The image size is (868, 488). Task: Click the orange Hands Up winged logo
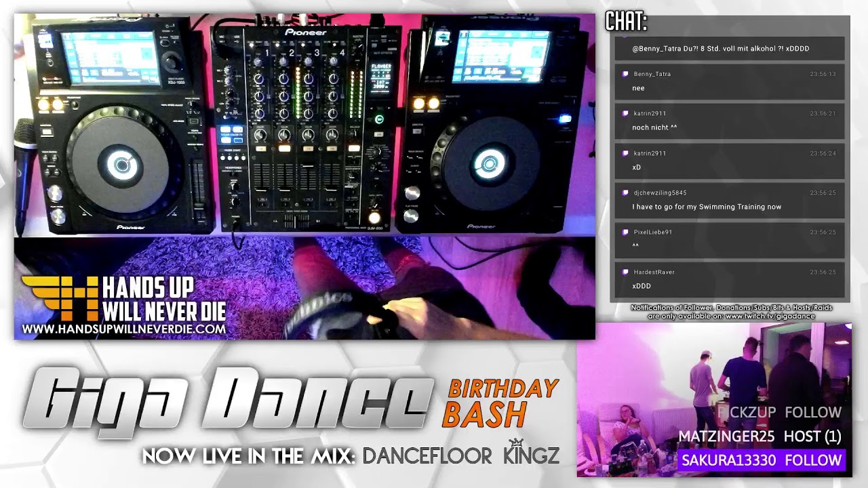[60, 298]
